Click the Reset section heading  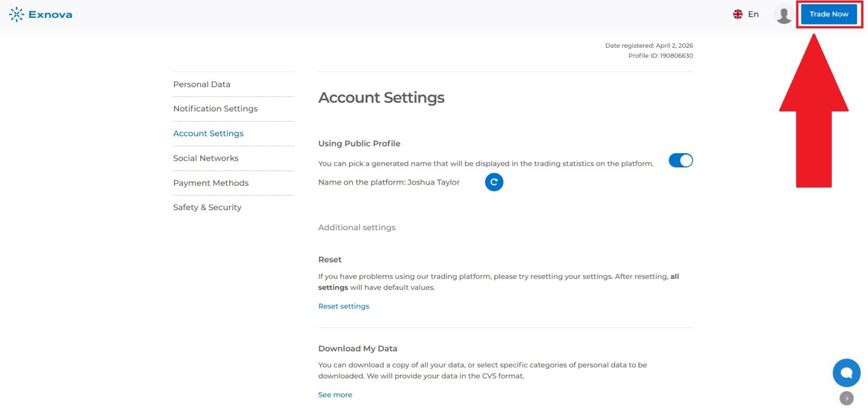(x=330, y=260)
